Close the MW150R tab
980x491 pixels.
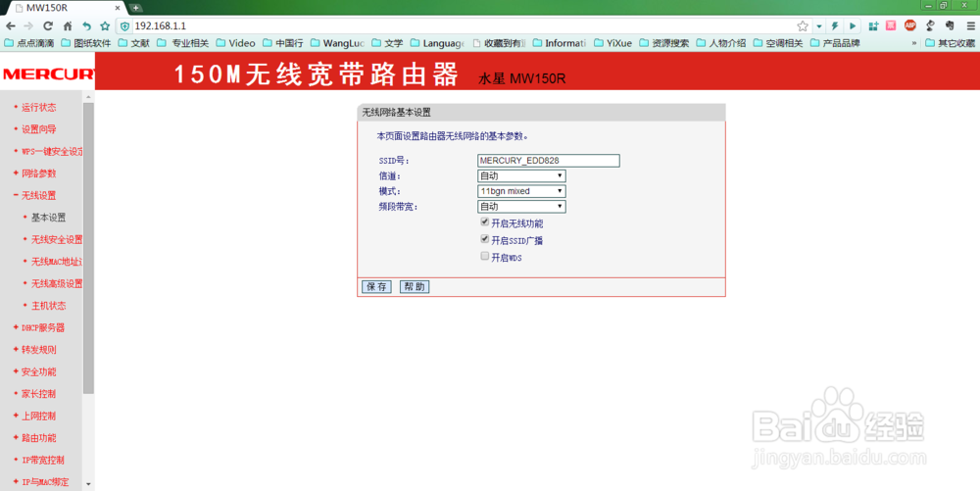pos(118,8)
